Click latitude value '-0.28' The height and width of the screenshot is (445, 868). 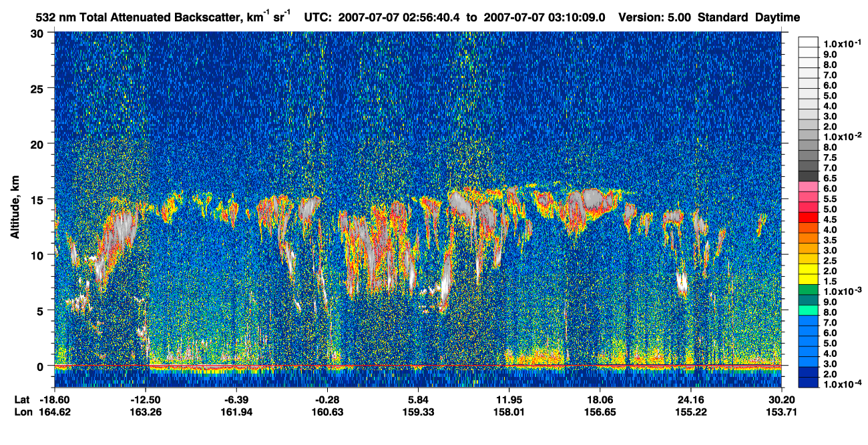327,400
